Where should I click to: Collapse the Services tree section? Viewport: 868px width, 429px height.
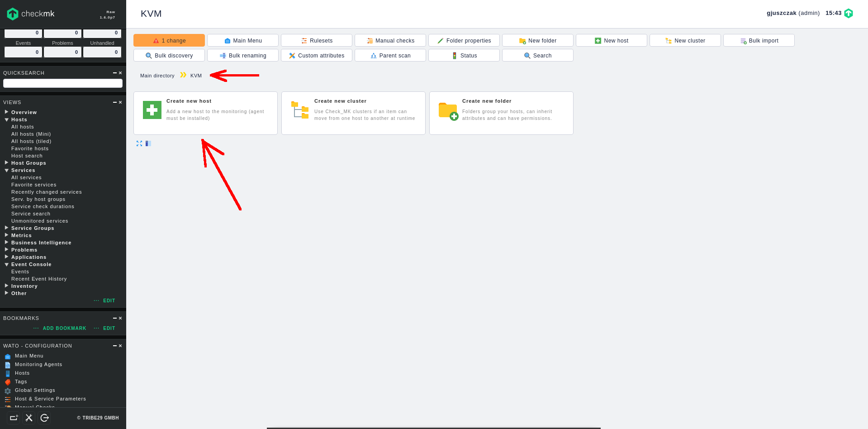[x=7, y=170]
